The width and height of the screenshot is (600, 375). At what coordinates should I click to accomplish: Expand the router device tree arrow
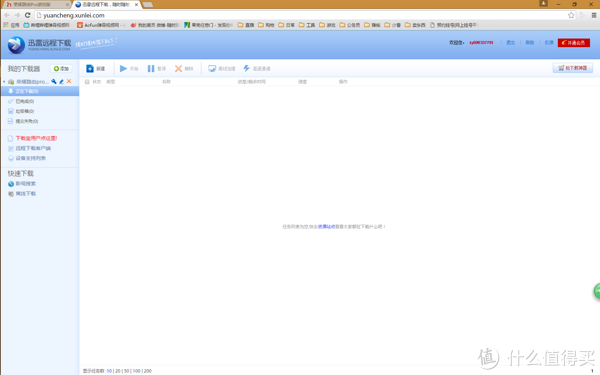4,82
